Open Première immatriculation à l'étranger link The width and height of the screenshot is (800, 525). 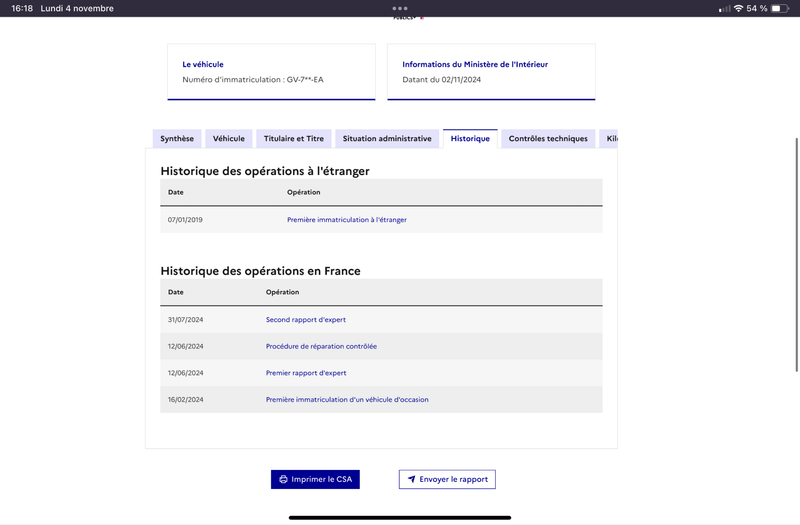(x=347, y=220)
